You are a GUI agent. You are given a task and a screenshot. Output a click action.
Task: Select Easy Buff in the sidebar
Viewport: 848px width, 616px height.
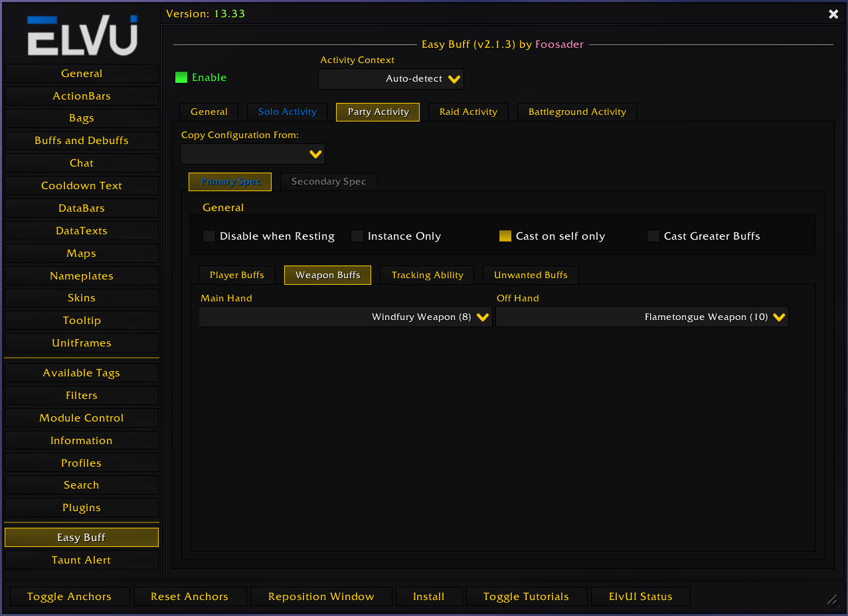click(82, 538)
